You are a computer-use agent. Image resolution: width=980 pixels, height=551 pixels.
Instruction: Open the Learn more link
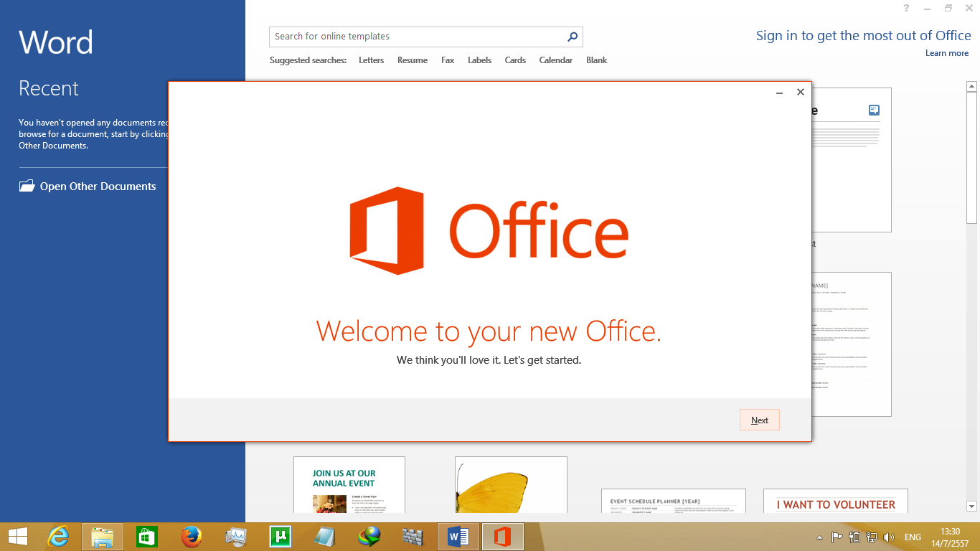point(947,53)
